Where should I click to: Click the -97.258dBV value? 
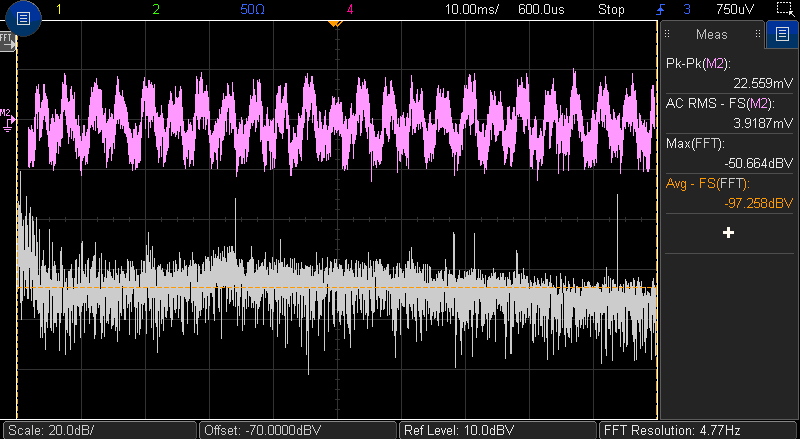click(x=759, y=204)
